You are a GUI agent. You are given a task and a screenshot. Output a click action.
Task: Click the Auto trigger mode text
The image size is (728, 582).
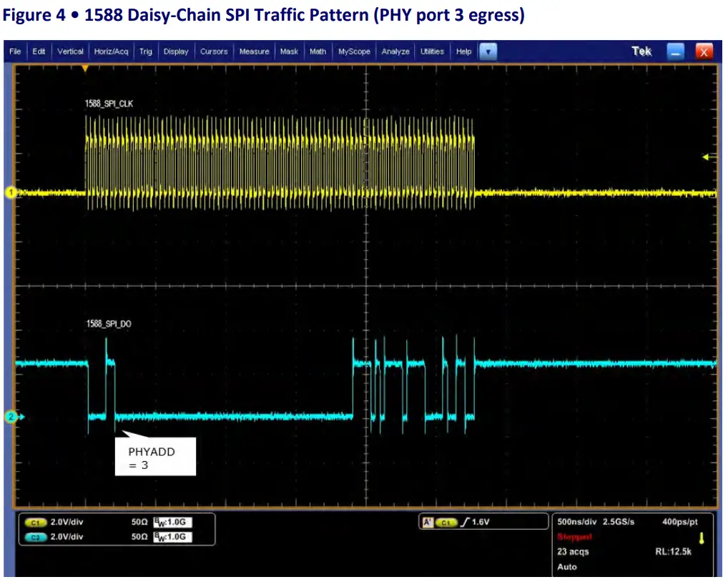point(567,567)
